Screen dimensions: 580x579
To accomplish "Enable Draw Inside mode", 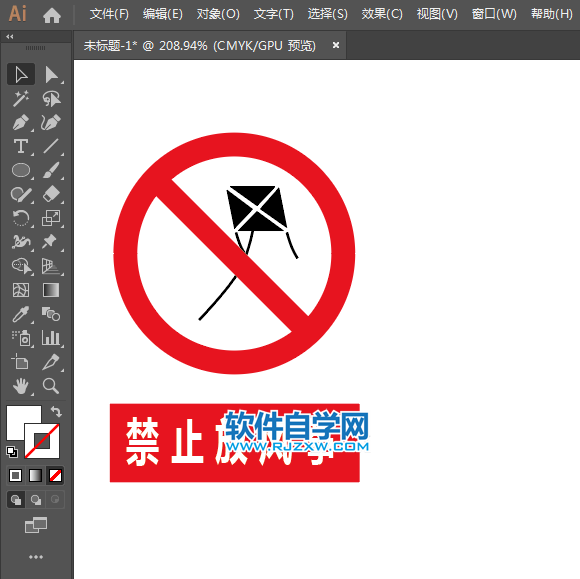I will point(55,500).
